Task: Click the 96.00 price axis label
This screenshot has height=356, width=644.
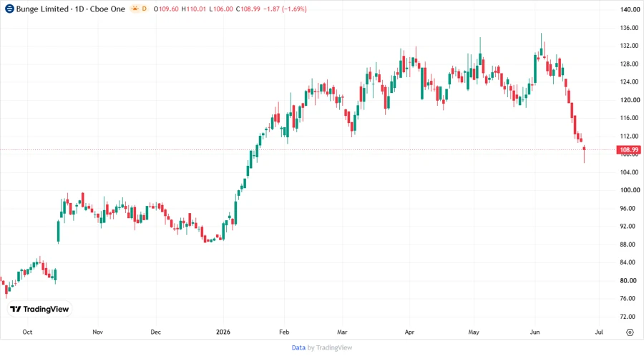Action: click(628, 208)
